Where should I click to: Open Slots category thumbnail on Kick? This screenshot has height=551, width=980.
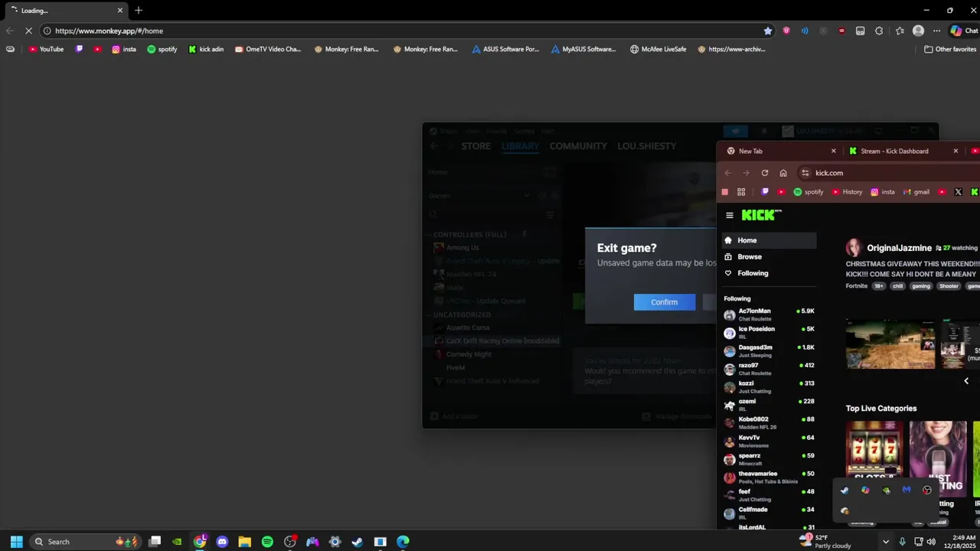pyautogui.click(x=874, y=458)
